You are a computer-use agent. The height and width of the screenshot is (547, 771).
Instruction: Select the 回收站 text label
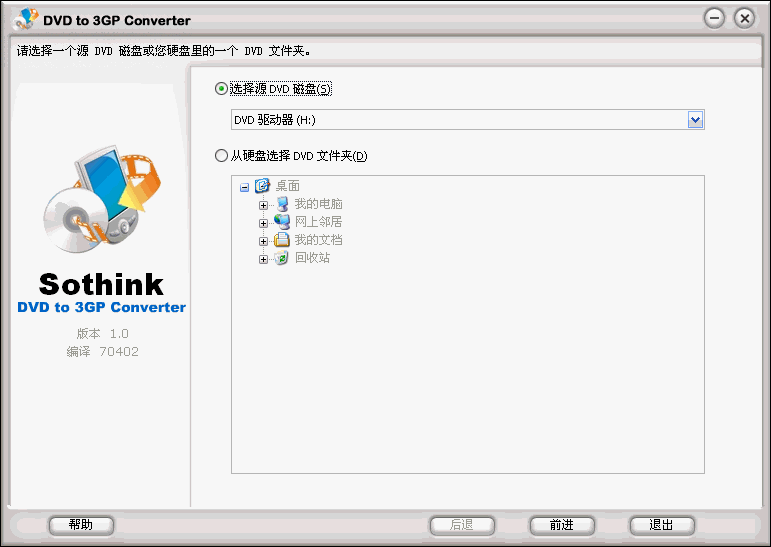point(312,258)
